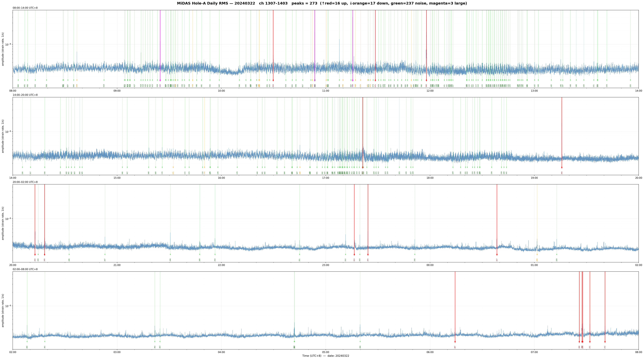Screen dimensions: 644x359
Task: Click the '19:00' time tick label
Action: click(x=534, y=178)
